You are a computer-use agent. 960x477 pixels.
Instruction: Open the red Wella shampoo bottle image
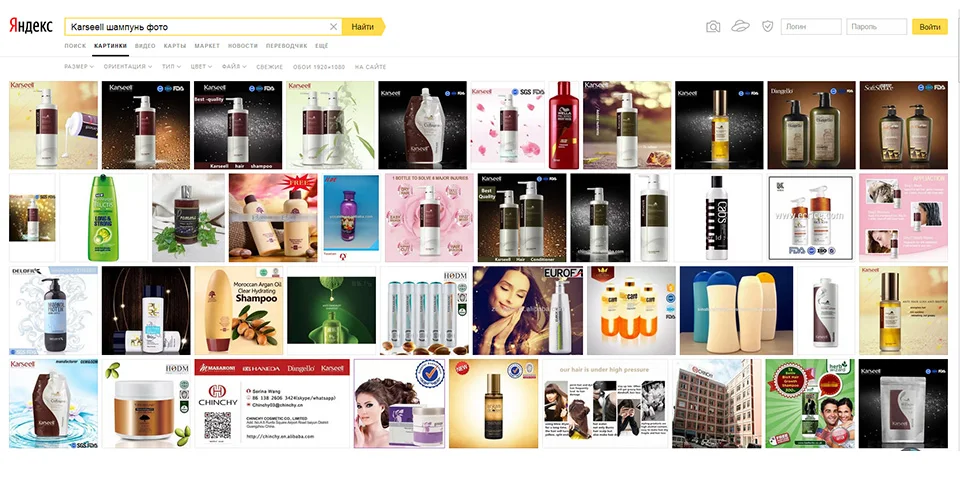(563, 125)
